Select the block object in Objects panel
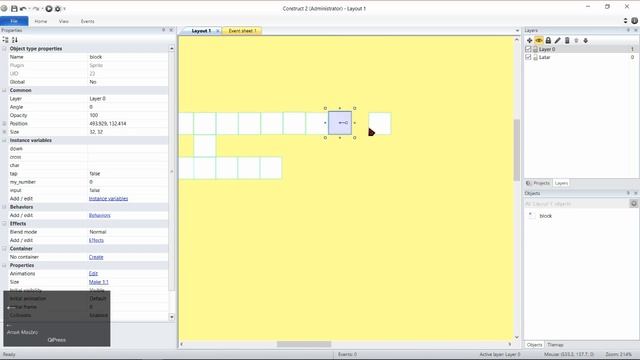The height and width of the screenshot is (360, 640). click(545, 216)
